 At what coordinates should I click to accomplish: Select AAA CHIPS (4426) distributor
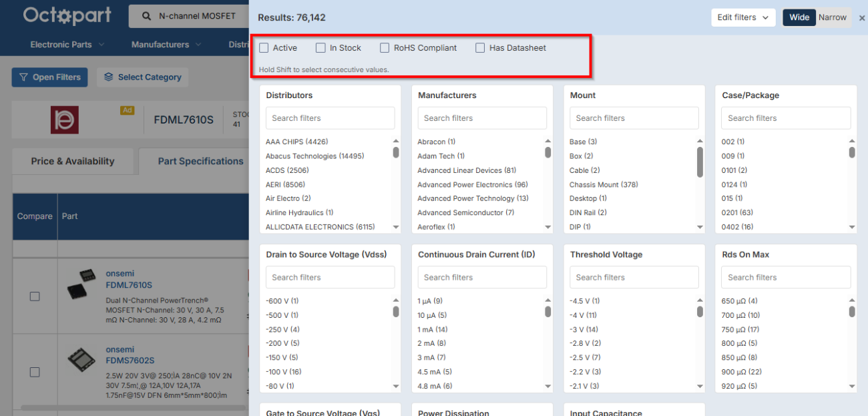tap(296, 142)
